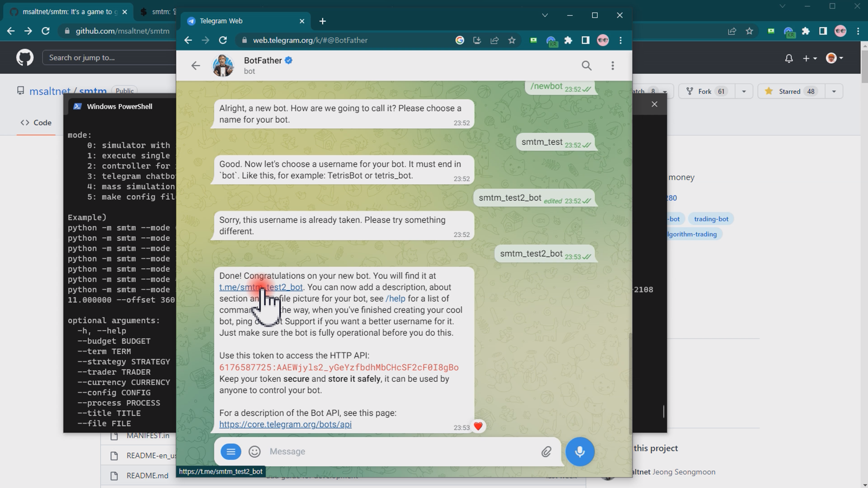Click the Starred button on GitHub

(791, 91)
